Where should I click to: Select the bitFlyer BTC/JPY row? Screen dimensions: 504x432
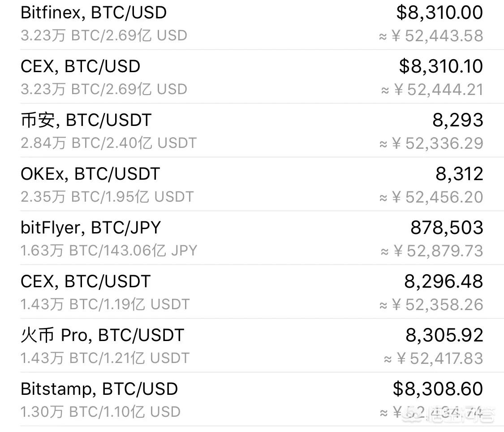90,228
